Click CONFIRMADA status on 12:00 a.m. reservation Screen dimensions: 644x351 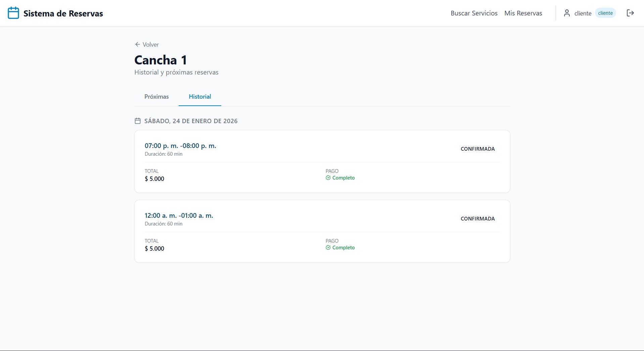(x=477, y=219)
